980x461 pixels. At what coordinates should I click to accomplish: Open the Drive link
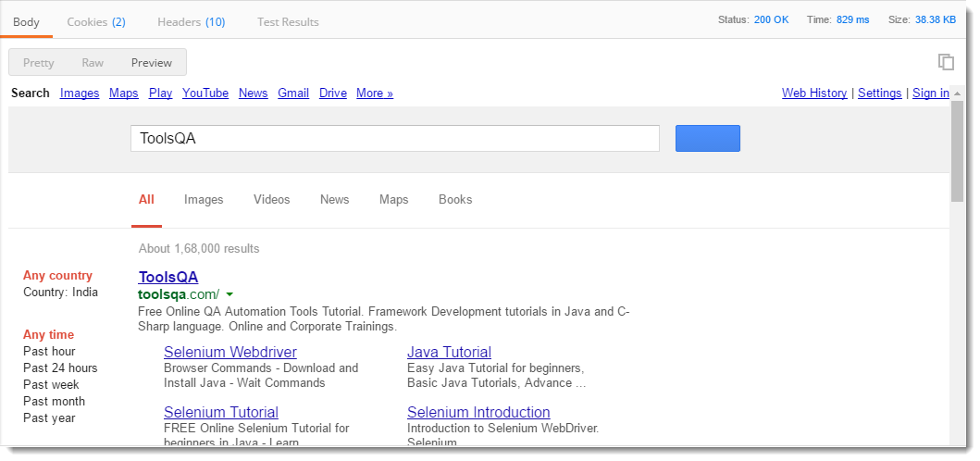(333, 93)
